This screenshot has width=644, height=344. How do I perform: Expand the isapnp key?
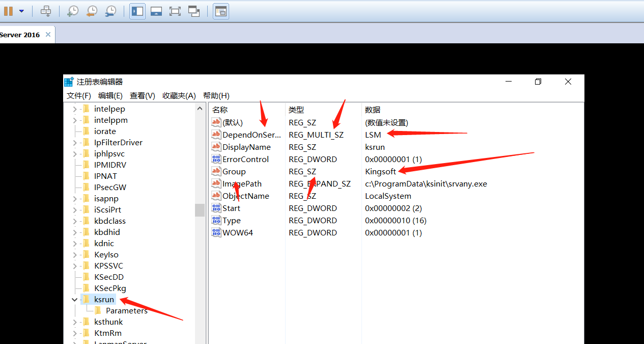click(75, 199)
